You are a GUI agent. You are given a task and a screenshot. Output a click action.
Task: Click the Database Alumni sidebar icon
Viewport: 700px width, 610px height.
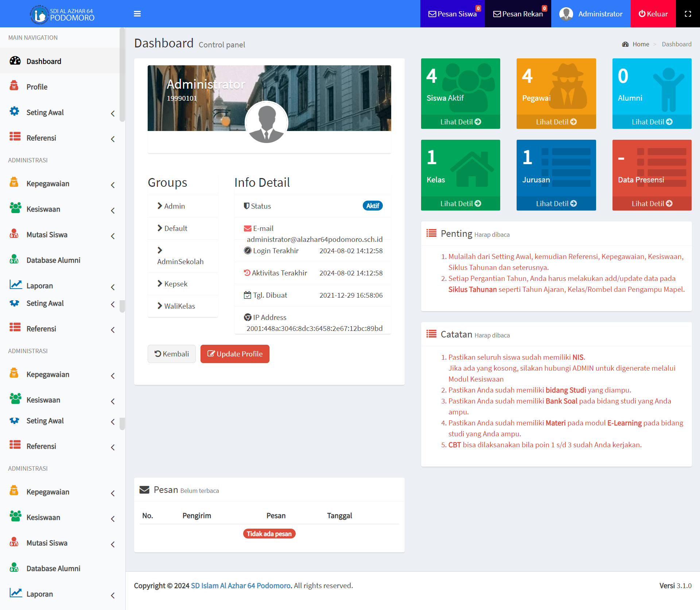tap(14, 260)
